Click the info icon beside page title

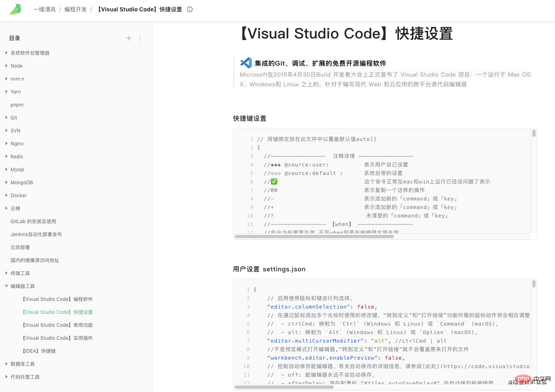[x=190, y=9]
